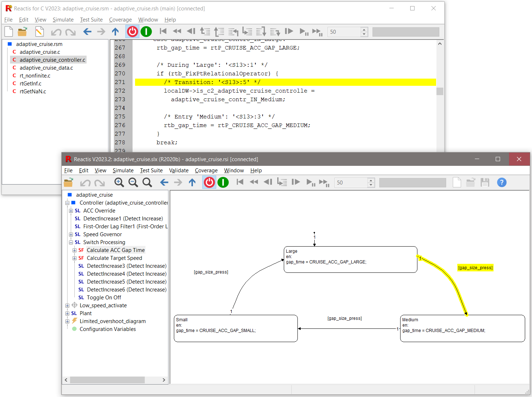This screenshot has width=532, height=397.
Task: Click reverse step button in Reactis V2023.2 toolbar
Action: (x=268, y=182)
